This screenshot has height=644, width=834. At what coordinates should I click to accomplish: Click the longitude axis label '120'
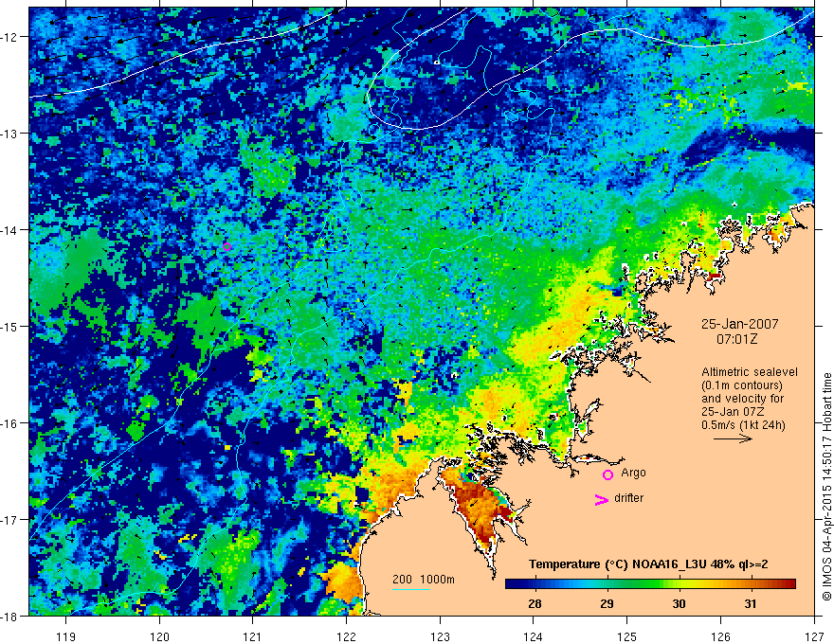click(159, 637)
